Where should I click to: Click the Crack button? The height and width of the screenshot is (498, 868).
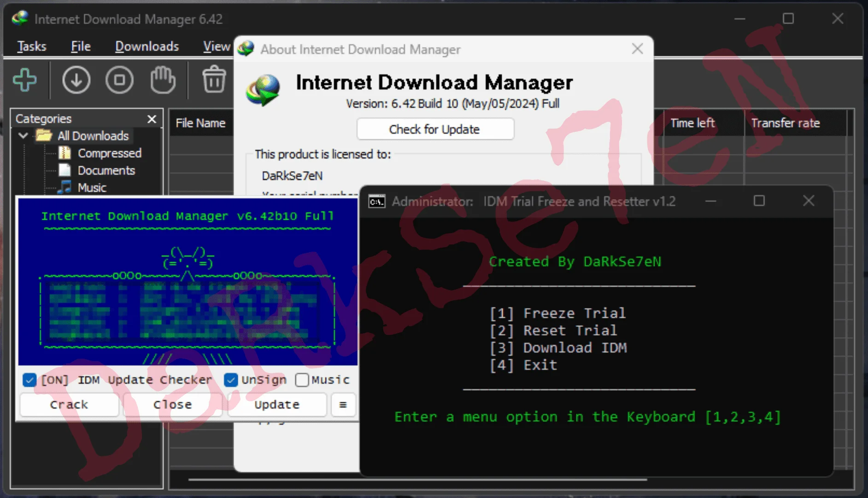pos(69,405)
